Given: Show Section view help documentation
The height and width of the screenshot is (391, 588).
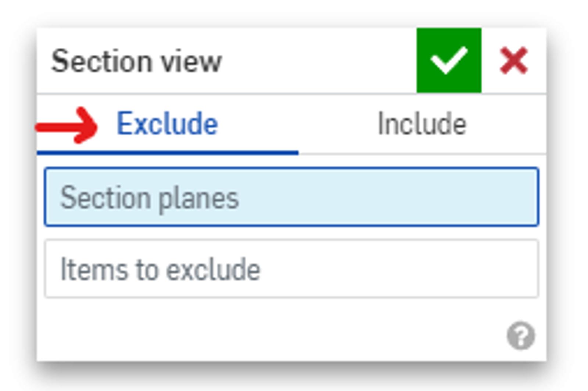Looking at the screenshot, I should coord(521,336).
